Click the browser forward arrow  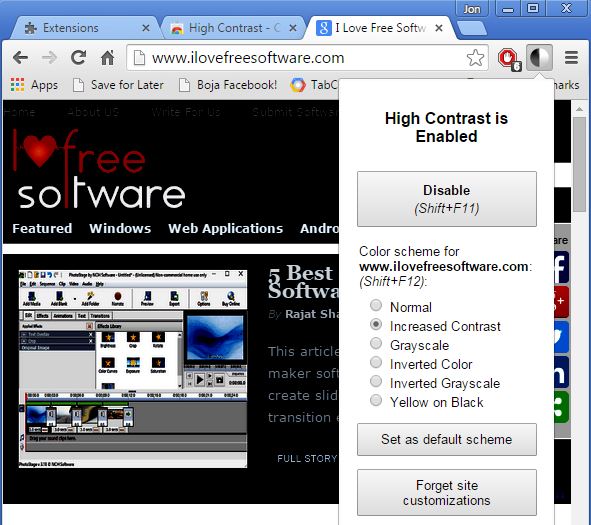pyautogui.click(x=49, y=58)
